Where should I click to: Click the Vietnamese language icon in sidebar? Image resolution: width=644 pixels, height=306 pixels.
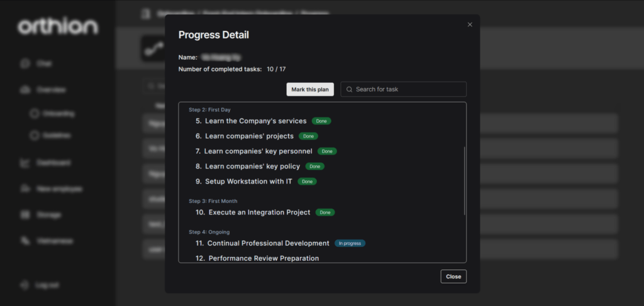point(25,241)
